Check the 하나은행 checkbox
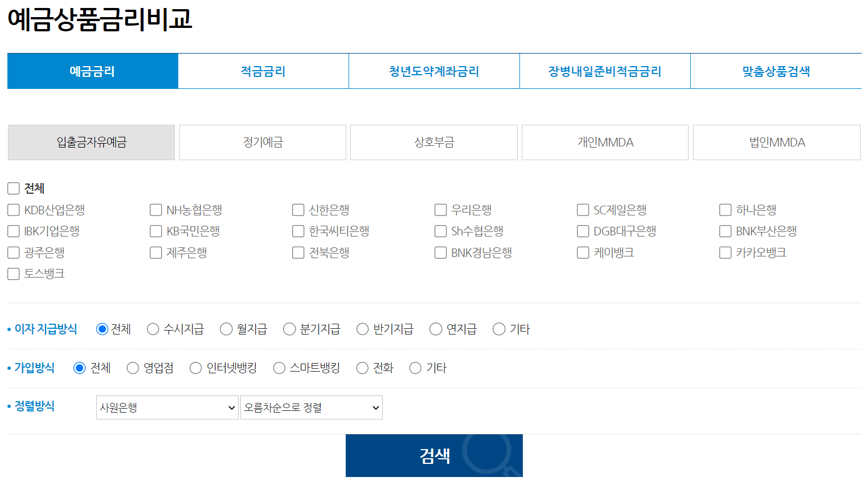Screen dimensions: 868x481 726,210
